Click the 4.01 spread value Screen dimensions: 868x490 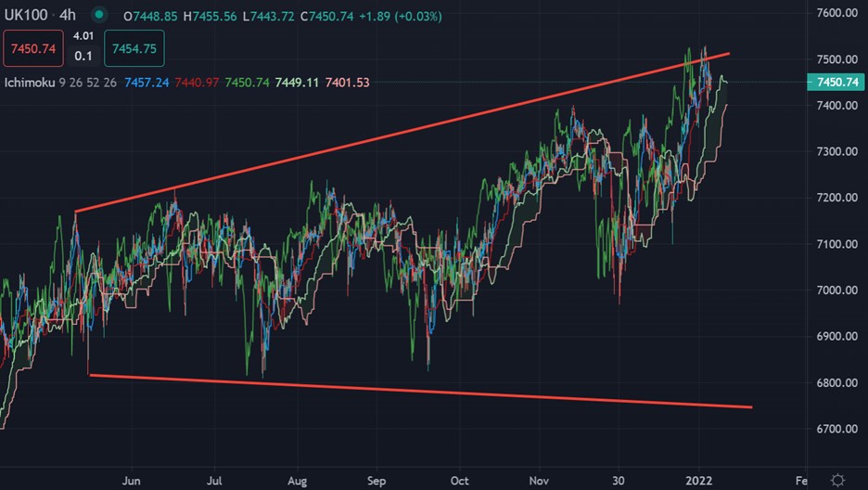(83, 36)
